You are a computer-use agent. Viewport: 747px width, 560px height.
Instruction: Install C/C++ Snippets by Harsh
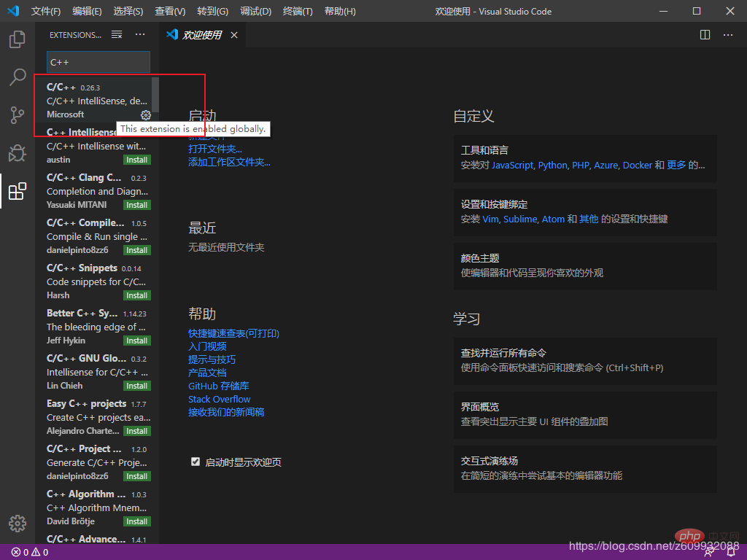point(136,295)
